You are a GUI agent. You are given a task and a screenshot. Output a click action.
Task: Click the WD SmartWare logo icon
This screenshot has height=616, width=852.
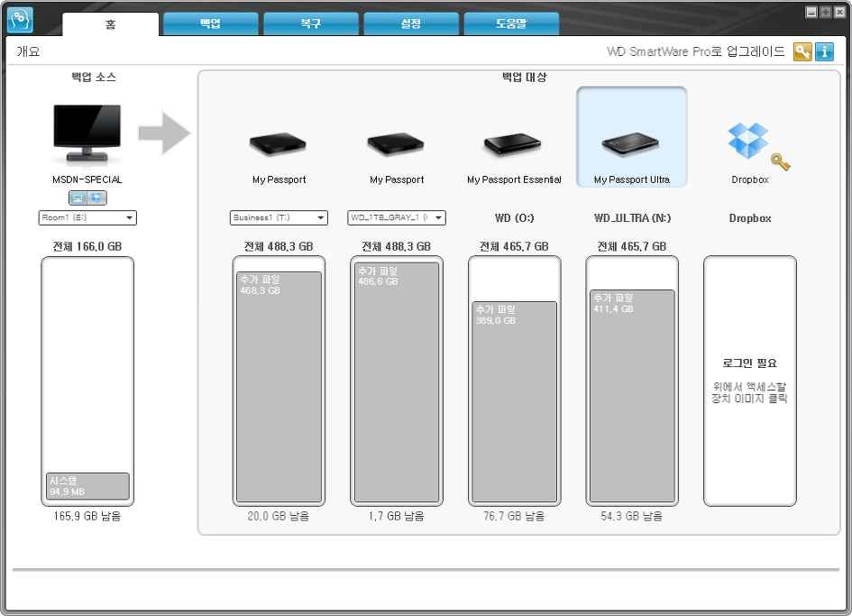coord(20,20)
